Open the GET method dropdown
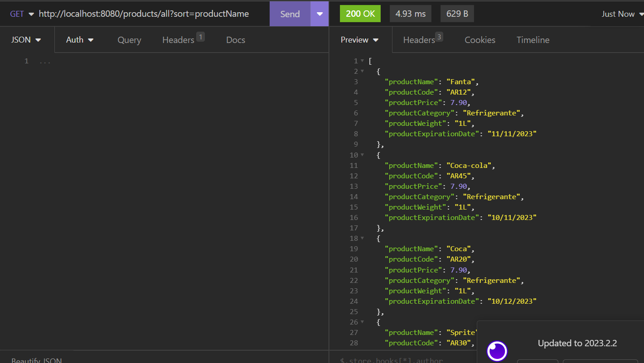 pyautogui.click(x=22, y=14)
